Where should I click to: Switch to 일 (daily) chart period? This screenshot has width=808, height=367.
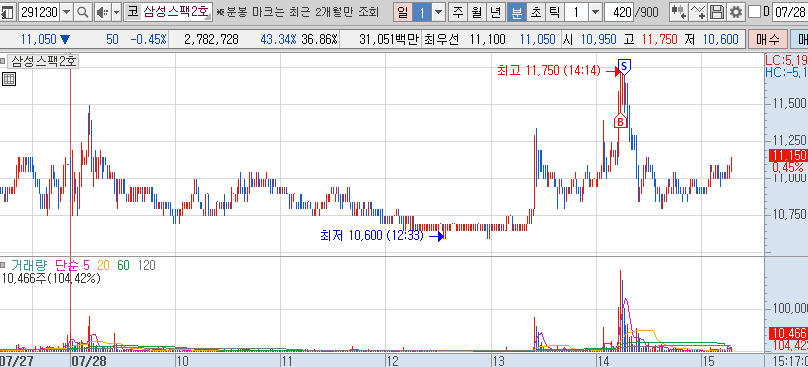click(x=402, y=12)
